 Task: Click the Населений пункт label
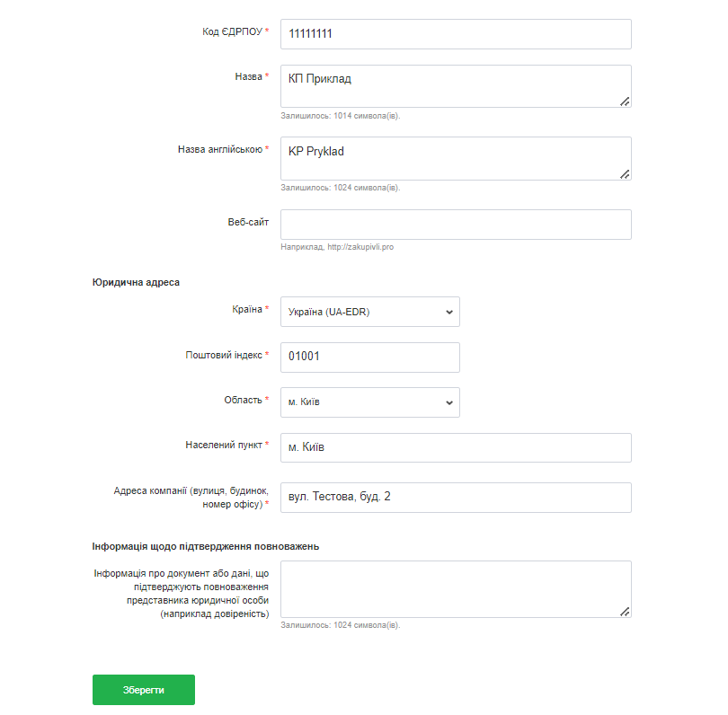pos(225,445)
